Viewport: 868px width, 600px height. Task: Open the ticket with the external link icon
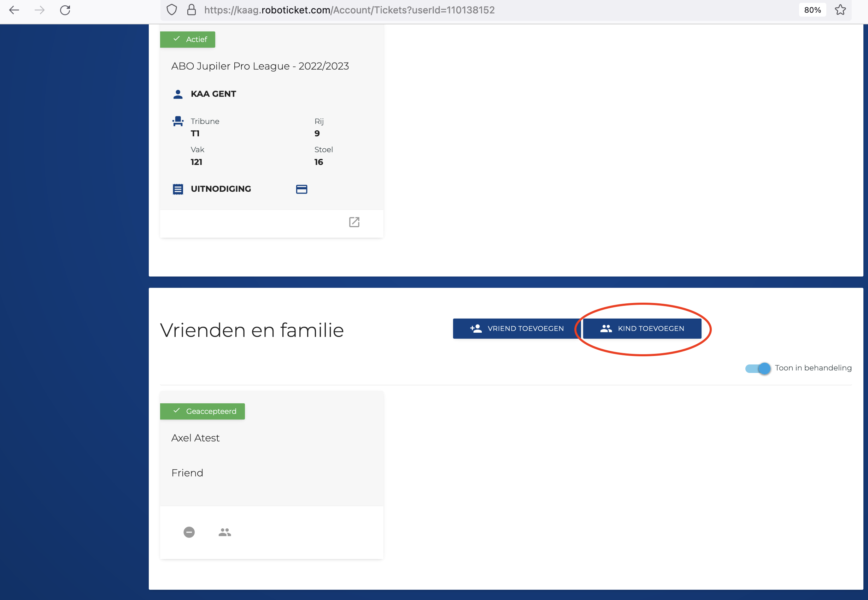(354, 222)
